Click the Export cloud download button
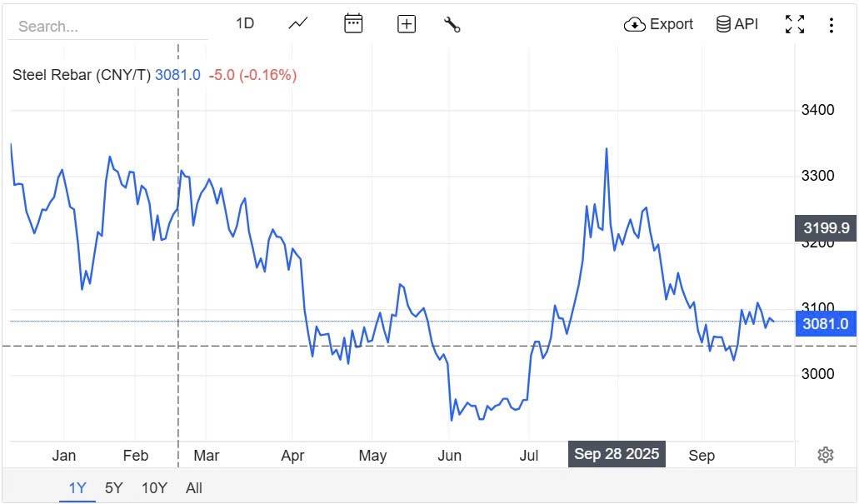Image resolution: width=859 pixels, height=504 pixels. tap(658, 24)
